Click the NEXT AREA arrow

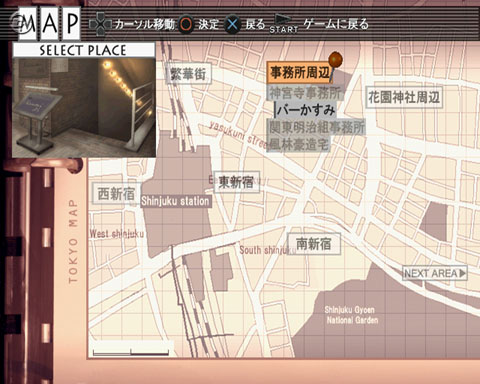[x=435, y=273]
